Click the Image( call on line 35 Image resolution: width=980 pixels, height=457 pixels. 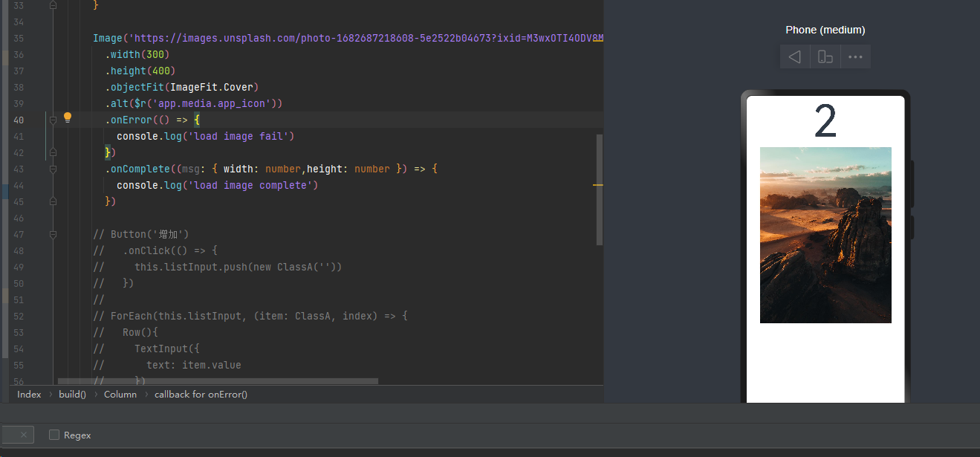click(111, 38)
